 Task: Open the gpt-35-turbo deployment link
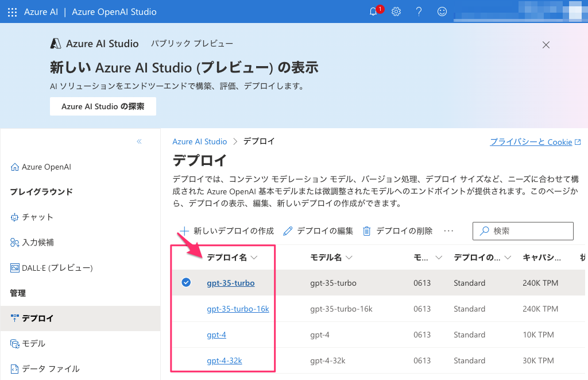231,283
